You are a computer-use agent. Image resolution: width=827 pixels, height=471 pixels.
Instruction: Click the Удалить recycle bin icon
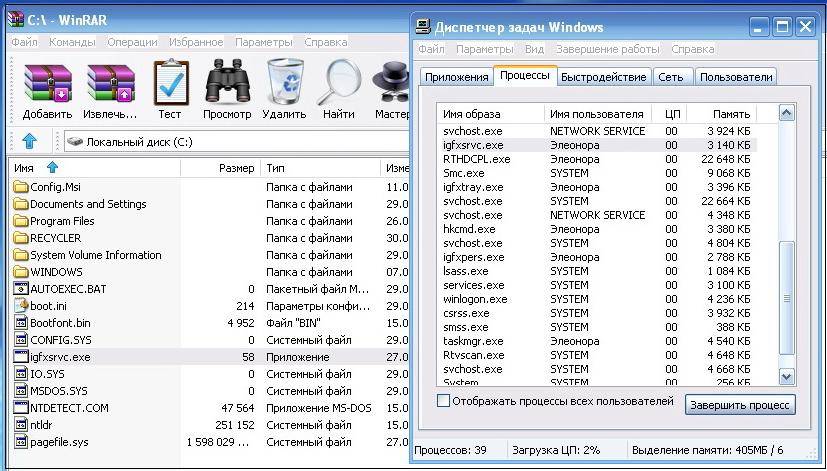point(285,83)
